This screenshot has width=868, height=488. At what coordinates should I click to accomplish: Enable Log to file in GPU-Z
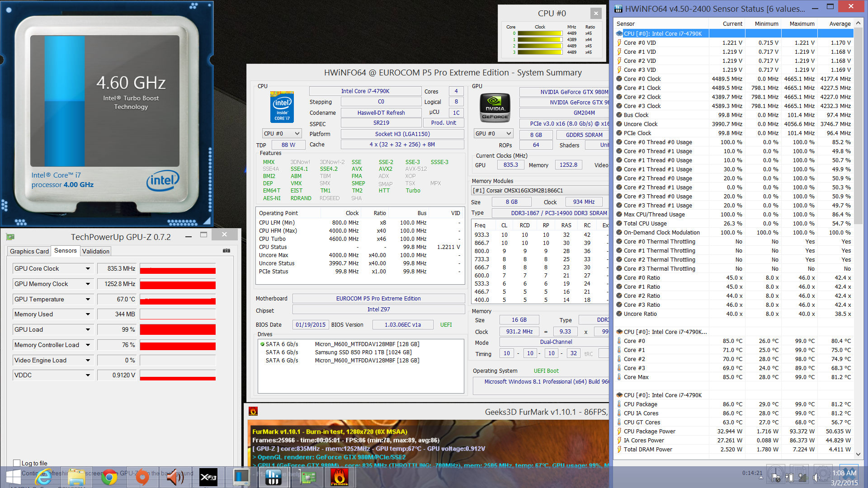click(x=17, y=463)
